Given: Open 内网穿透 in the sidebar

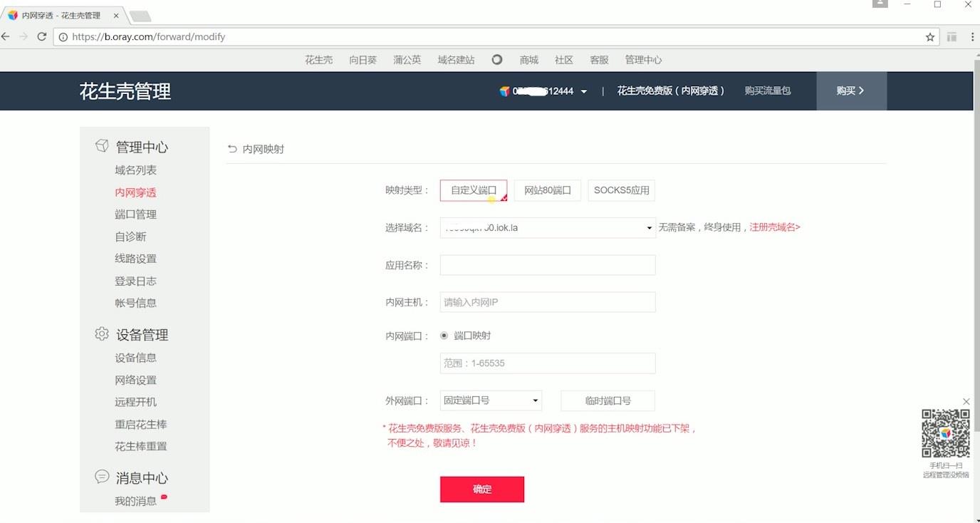Looking at the screenshot, I should 135,192.
